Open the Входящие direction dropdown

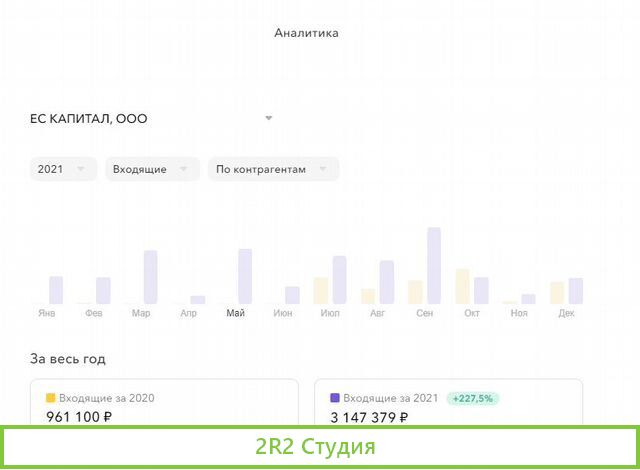point(150,169)
